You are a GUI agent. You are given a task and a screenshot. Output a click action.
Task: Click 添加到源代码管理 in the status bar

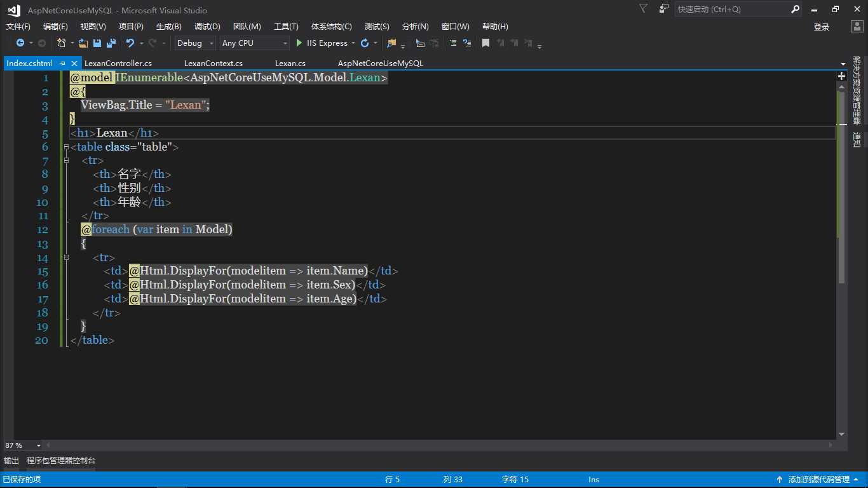818,480
